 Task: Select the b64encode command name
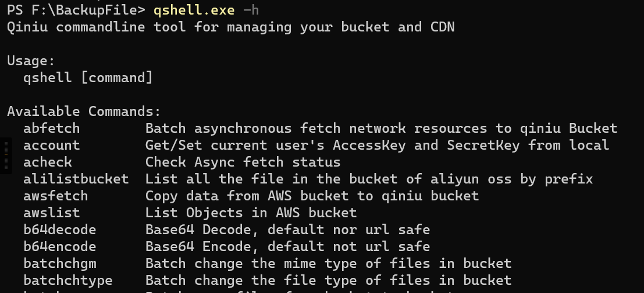click(x=59, y=246)
